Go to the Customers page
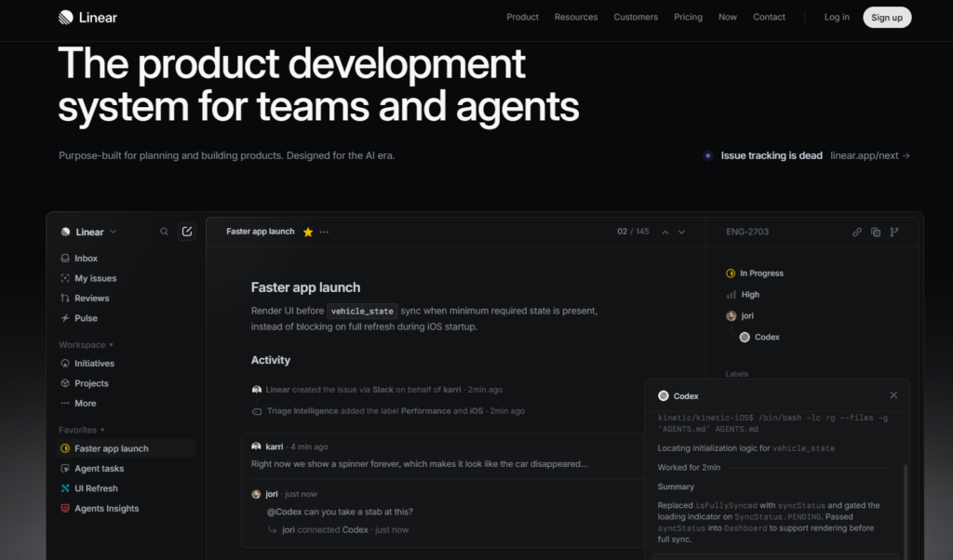Screen dimensions: 953x560 pyautogui.click(x=636, y=17)
